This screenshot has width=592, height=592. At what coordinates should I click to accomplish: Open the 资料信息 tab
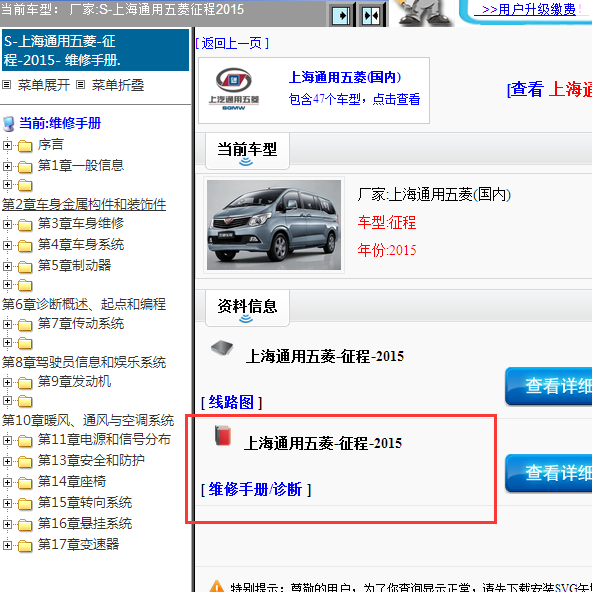[x=247, y=308]
